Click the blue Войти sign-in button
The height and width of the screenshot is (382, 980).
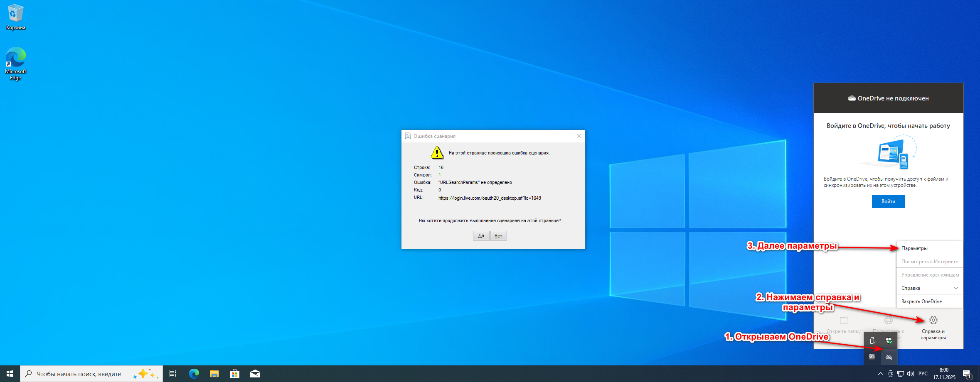(888, 201)
